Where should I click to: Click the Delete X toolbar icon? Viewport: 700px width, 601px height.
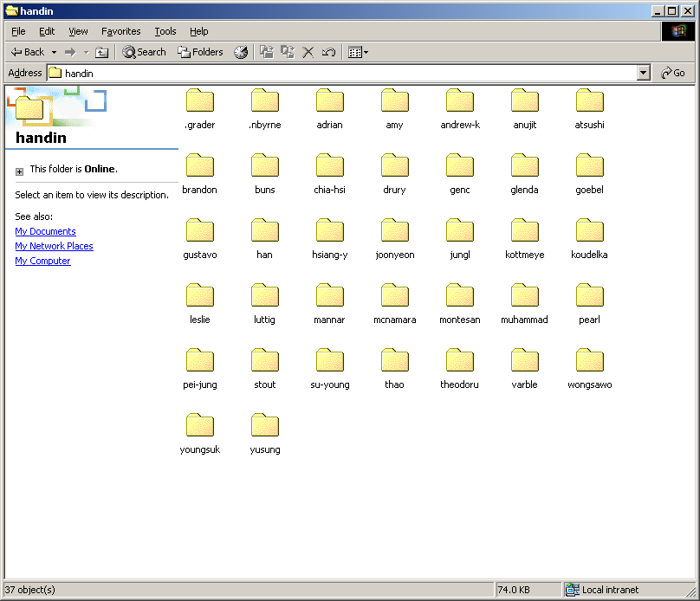308,52
